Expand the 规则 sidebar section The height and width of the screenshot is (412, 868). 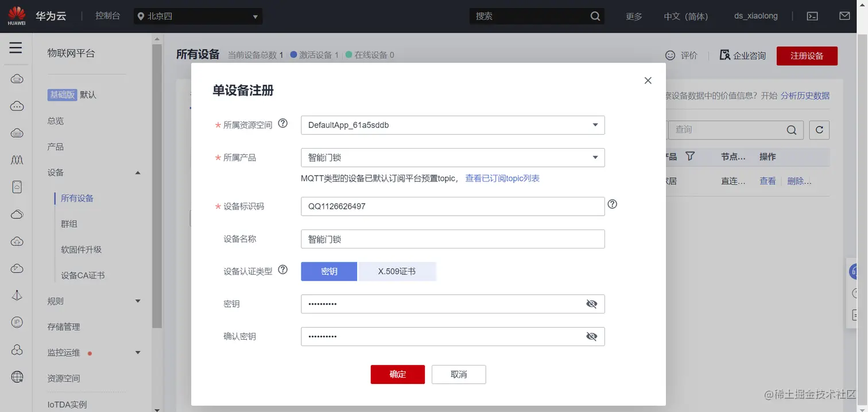[138, 301]
